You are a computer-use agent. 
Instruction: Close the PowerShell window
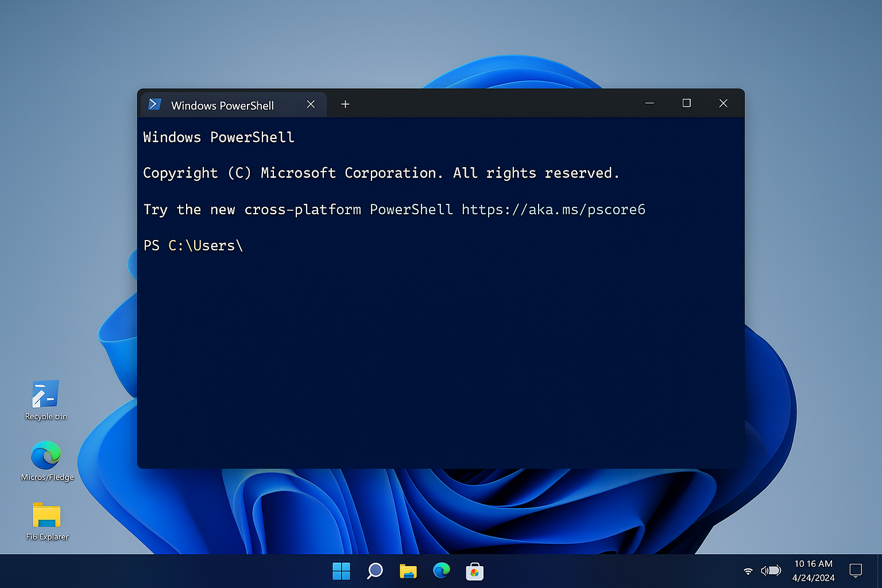(723, 103)
